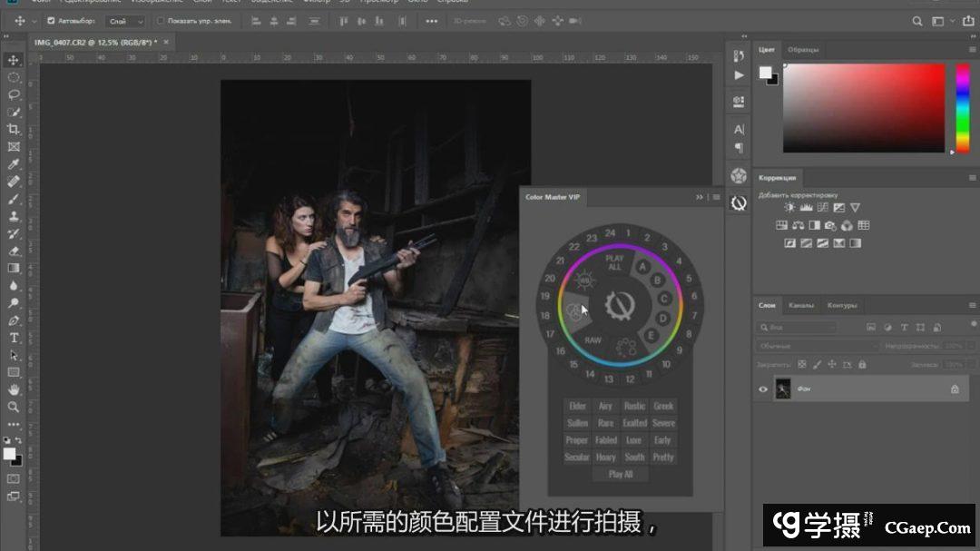
Task: Toggle the Автовыбор checkbox
Action: pyautogui.click(x=51, y=21)
